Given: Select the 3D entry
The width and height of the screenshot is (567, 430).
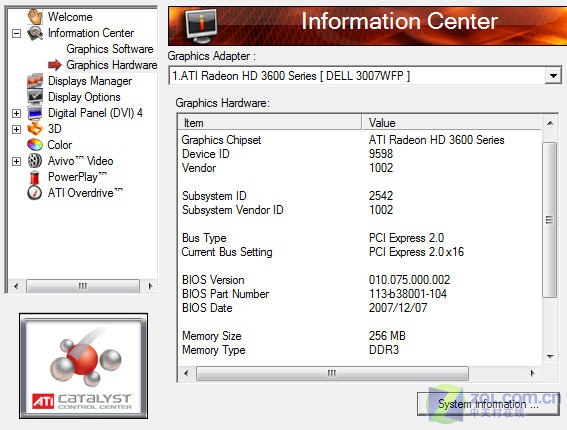Looking at the screenshot, I should [x=55, y=129].
